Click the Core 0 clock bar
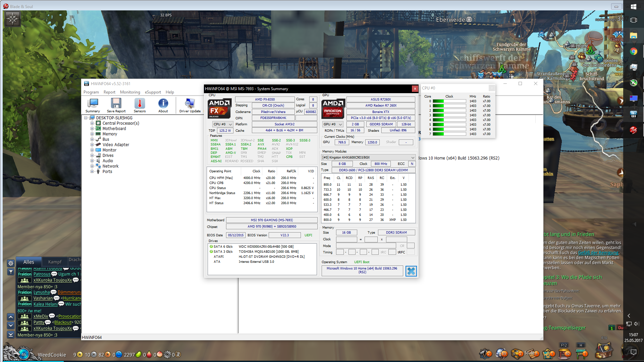 pos(449,101)
